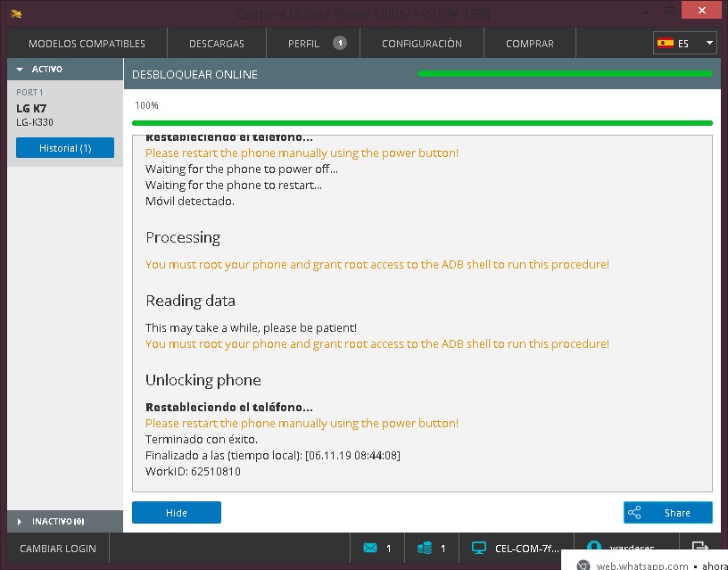728x570 pixels.
Task: Click the logout icon in status bar
Action: (699, 545)
